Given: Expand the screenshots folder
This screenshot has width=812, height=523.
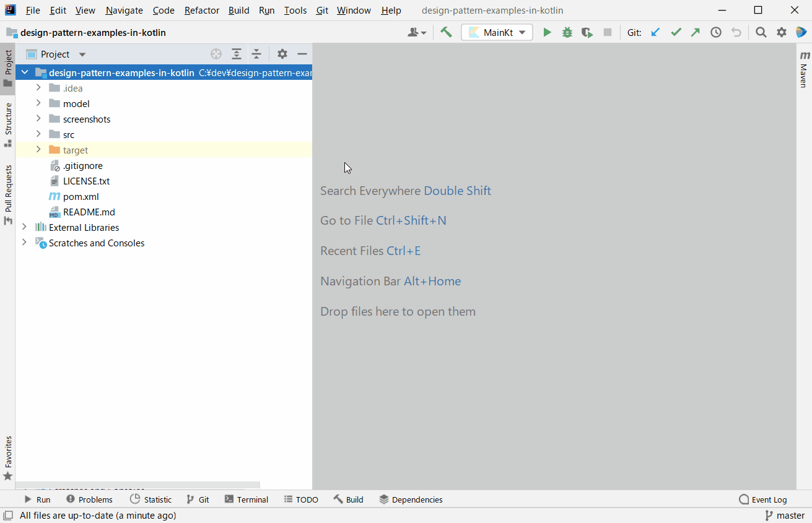Looking at the screenshot, I should coord(38,119).
